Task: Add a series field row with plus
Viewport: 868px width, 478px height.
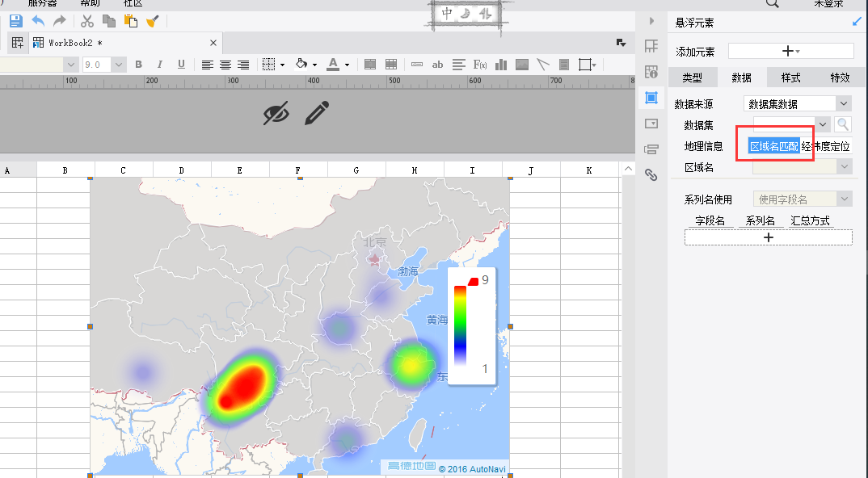Action: [x=769, y=237]
